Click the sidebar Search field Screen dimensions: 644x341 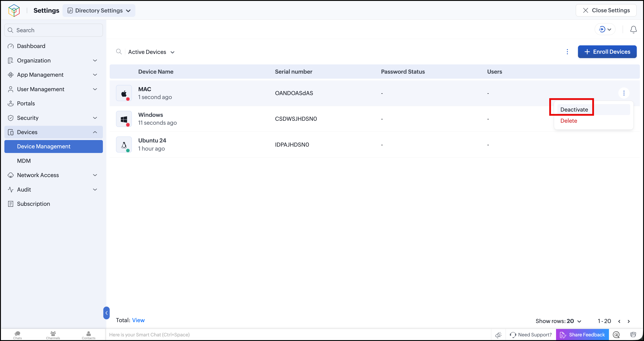[x=54, y=30]
